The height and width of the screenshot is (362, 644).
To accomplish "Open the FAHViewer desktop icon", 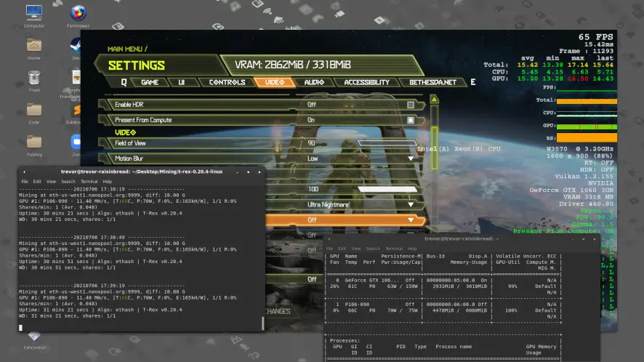I will click(x=78, y=13).
